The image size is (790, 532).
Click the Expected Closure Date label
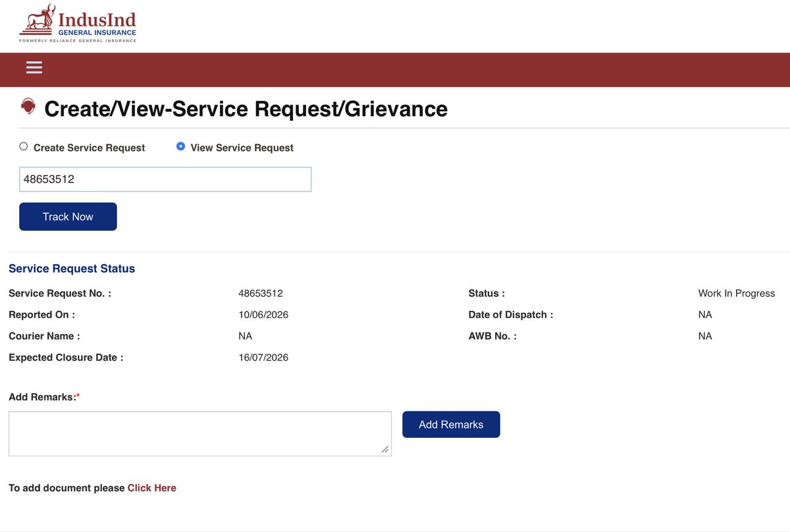pyautogui.click(x=66, y=358)
